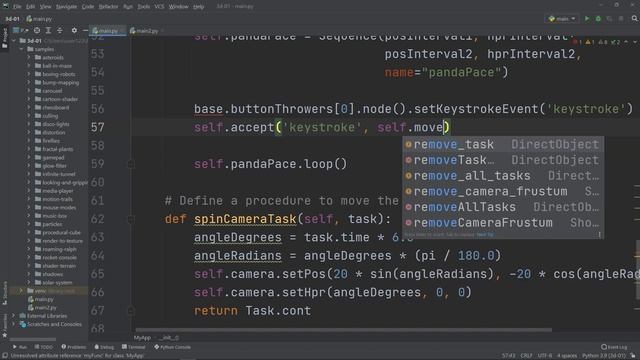640x360 pixels.
Task: Toggle the Structure tool window side tab
Action: (4, 293)
